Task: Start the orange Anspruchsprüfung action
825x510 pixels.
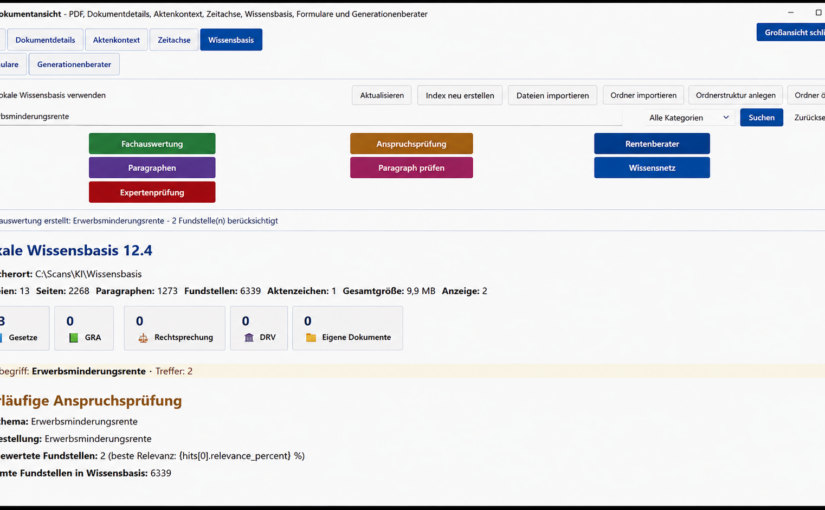Action: pyautogui.click(x=411, y=144)
